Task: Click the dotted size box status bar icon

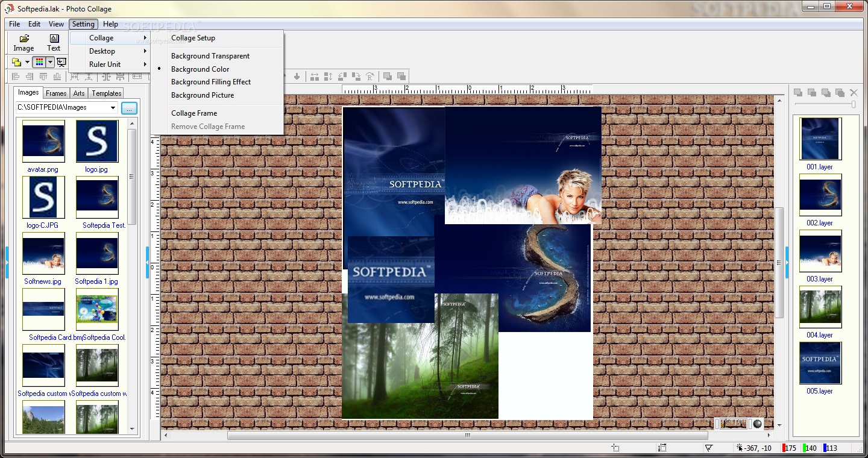Action: tap(662, 448)
